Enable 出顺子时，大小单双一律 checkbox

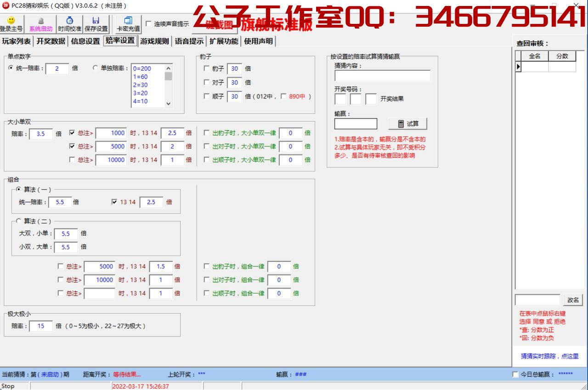[207, 160]
